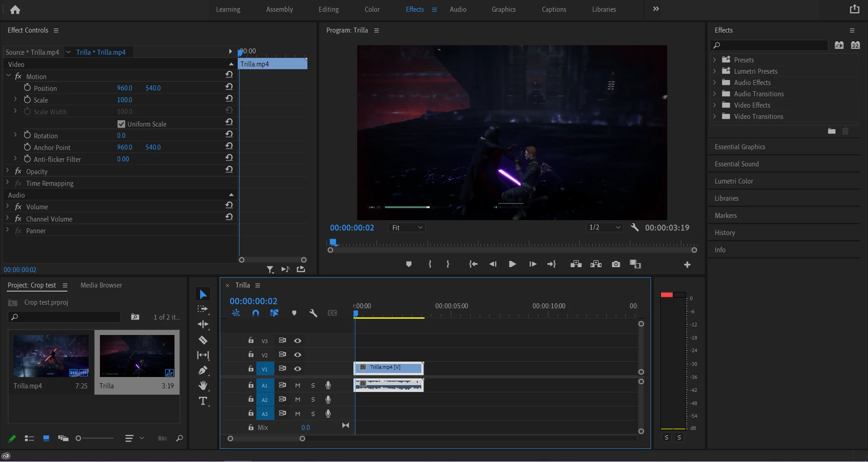This screenshot has height=462, width=868.
Task: Expand the Video Effects folder
Action: pyautogui.click(x=714, y=105)
